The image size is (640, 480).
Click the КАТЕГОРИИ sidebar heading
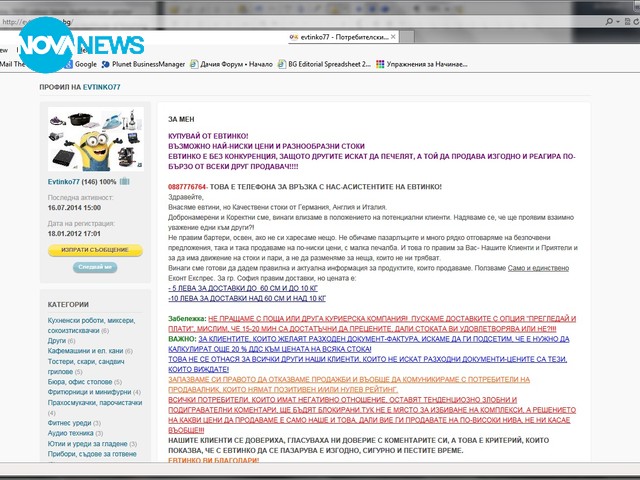pyautogui.click(x=68, y=304)
